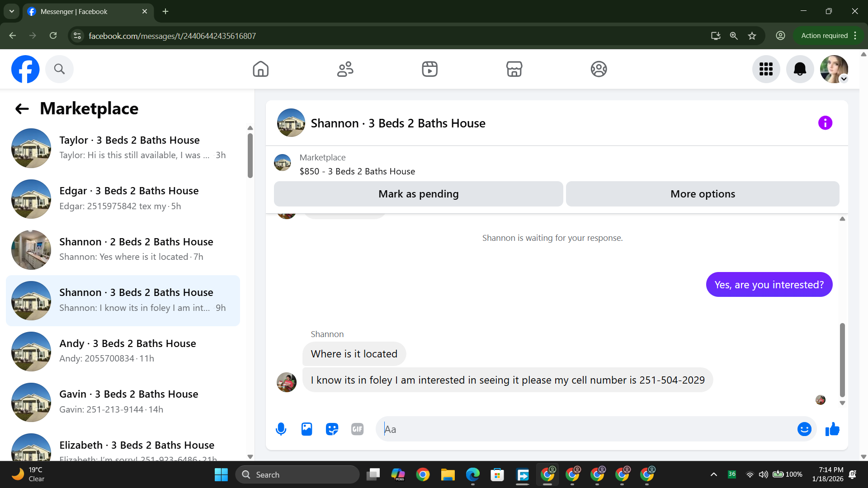Screen dimensions: 868x488
Task: Send a thumbs-up like
Action: click(832, 429)
